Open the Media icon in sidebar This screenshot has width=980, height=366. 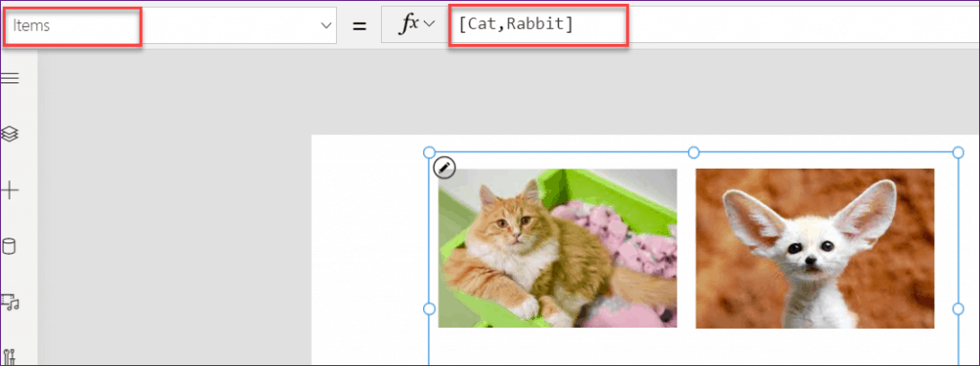(x=11, y=302)
